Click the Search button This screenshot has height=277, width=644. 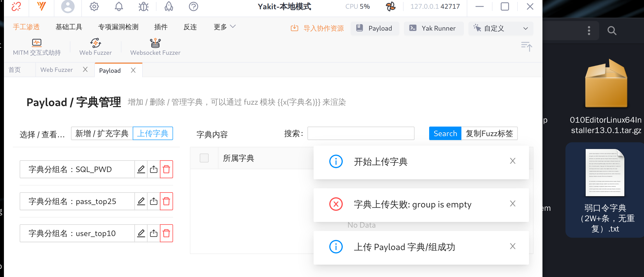tap(445, 133)
